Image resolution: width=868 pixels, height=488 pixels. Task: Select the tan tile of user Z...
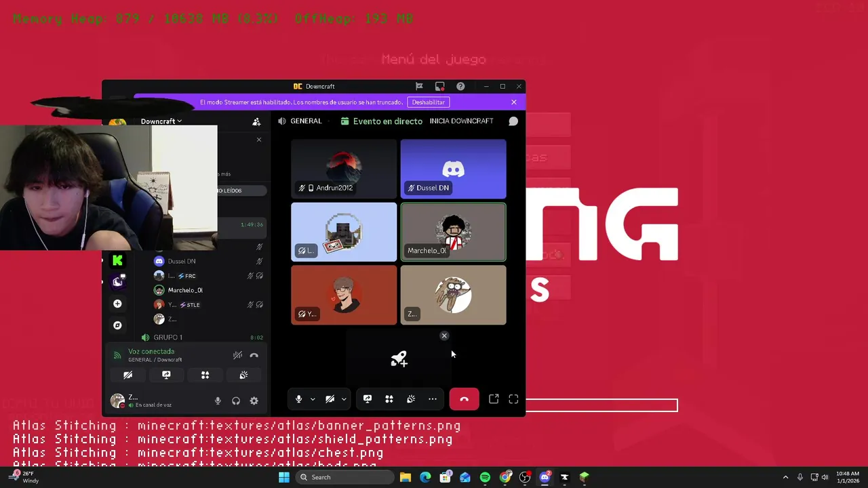(x=453, y=295)
